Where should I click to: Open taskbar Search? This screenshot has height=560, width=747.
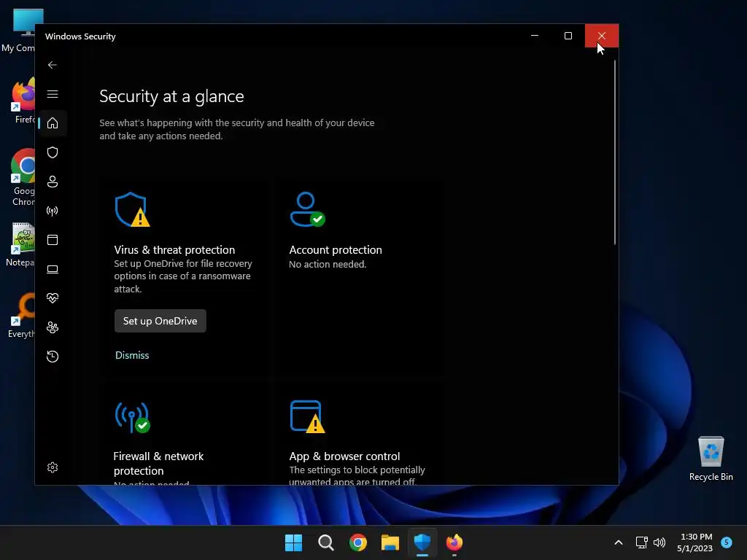point(326,542)
